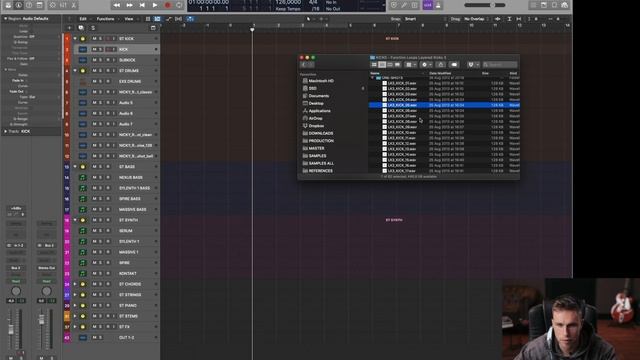Open the View menu in tracks area
This screenshot has height=360, width=640.
coord(129,19)
